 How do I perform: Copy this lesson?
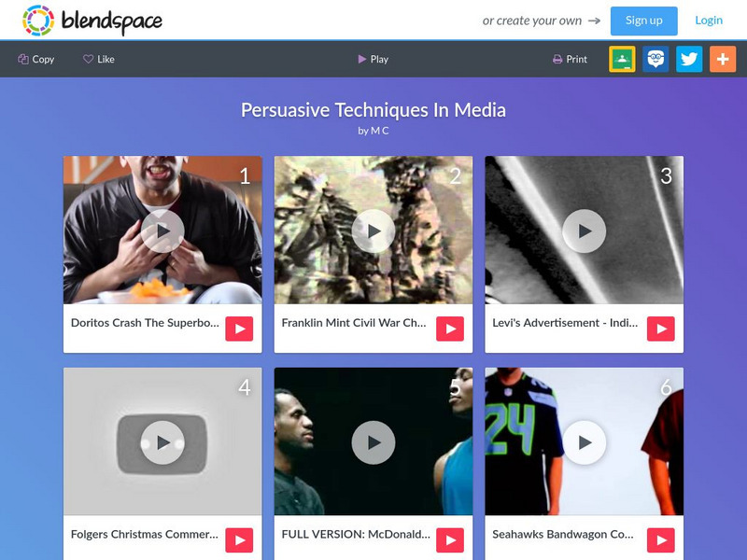pos(36,59)
